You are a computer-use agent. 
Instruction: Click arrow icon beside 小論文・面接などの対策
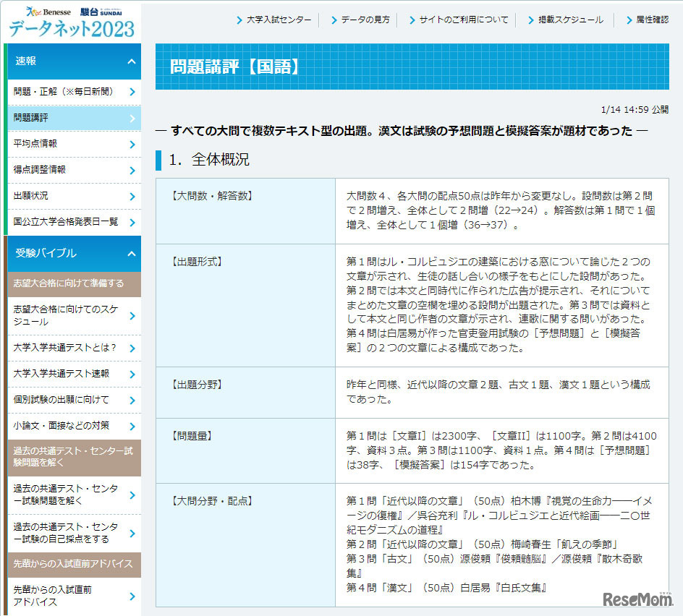coord(132,426)
